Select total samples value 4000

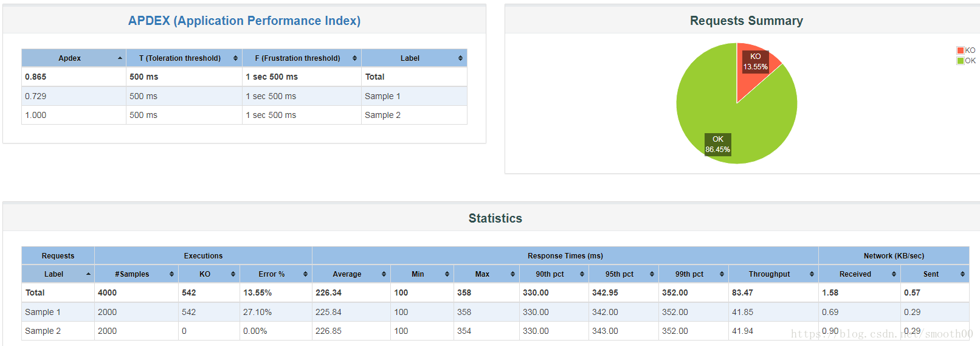click(107, 292)
